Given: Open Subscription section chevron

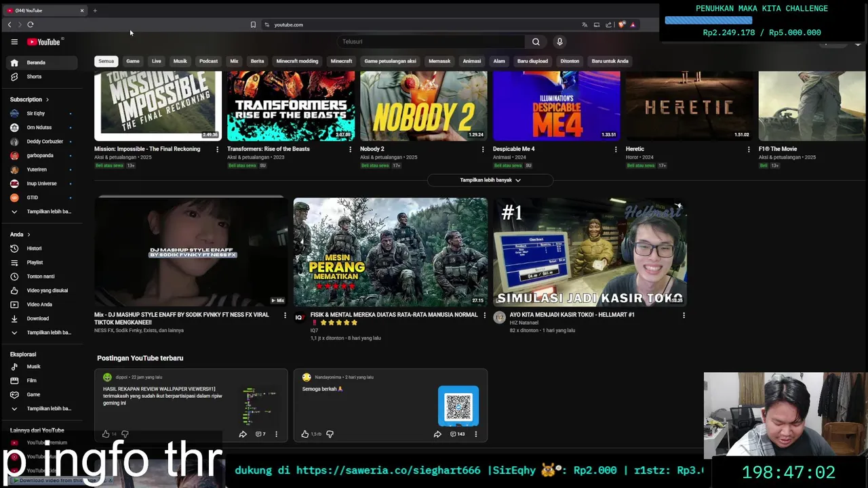Looking at the screenshot, I should point(47,100).
